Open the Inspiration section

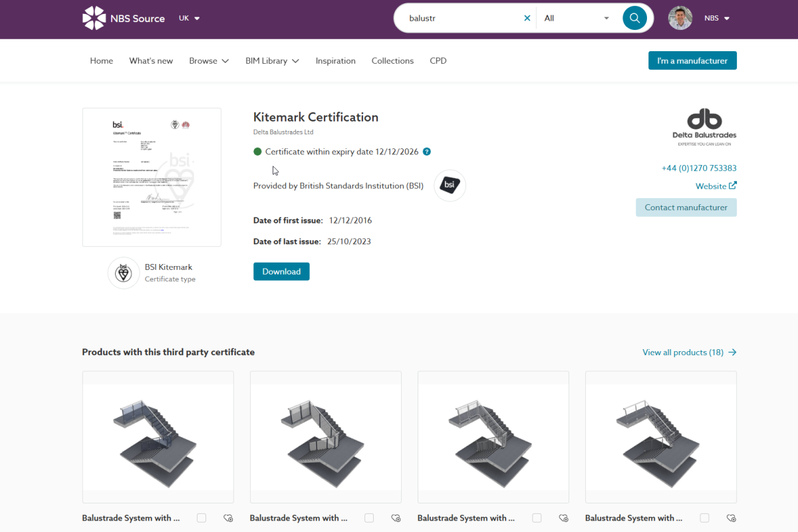(336, 61)
